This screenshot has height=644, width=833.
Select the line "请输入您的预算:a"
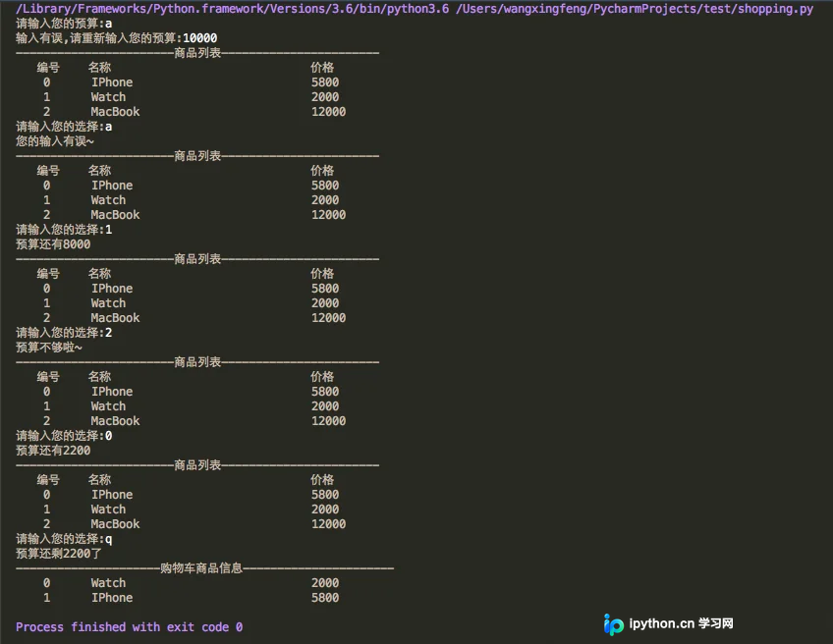coord(64,24)
